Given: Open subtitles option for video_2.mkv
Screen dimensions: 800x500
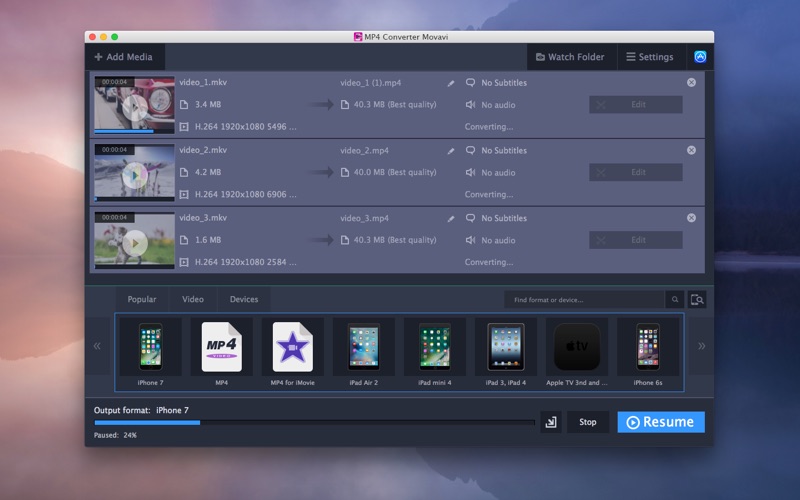Looking at the screenshot, I should pos(496,151).
